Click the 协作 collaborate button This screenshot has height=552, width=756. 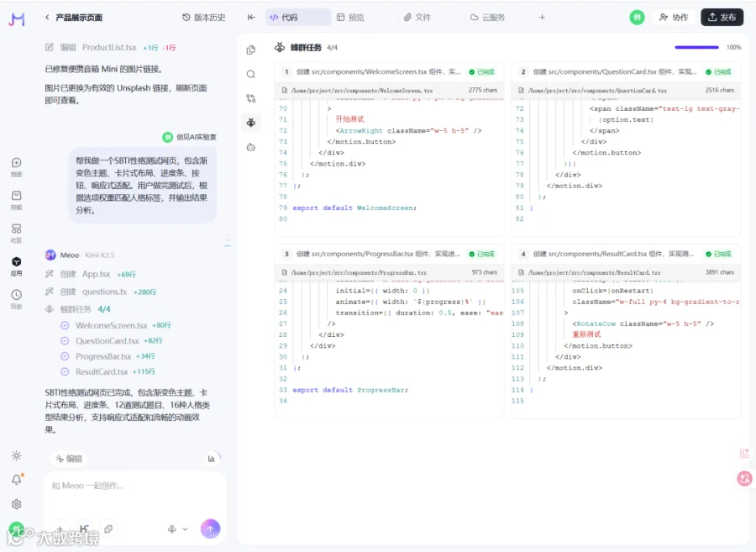[674, 18]
